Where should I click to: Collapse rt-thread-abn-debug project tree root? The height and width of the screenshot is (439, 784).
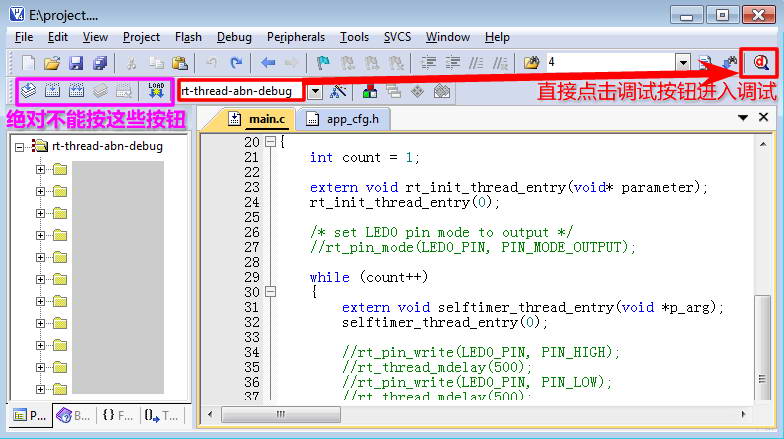pyautogui.click(x=20, y=146)
